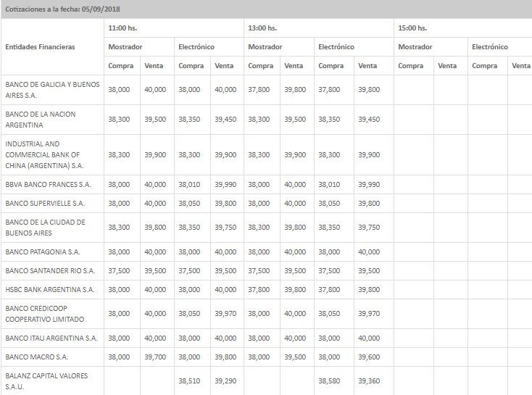Click HSBC 13:00 Mostrador Venta '39,800'

pos(295,289)
